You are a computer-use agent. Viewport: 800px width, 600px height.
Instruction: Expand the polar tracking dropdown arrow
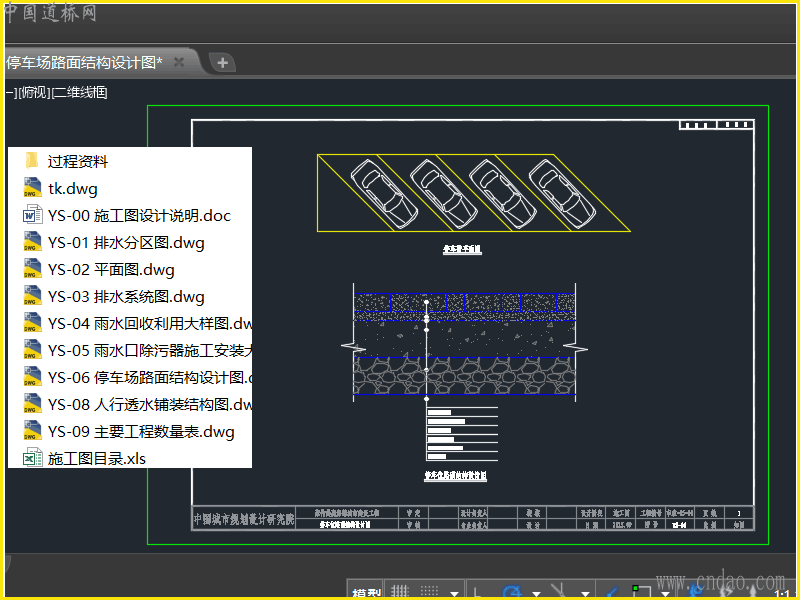coord(536,593)
